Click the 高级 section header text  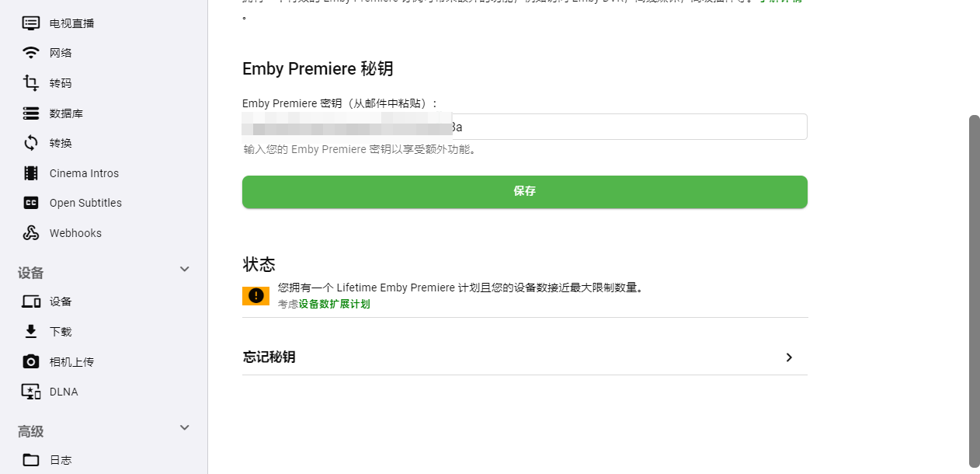[31, 431]
